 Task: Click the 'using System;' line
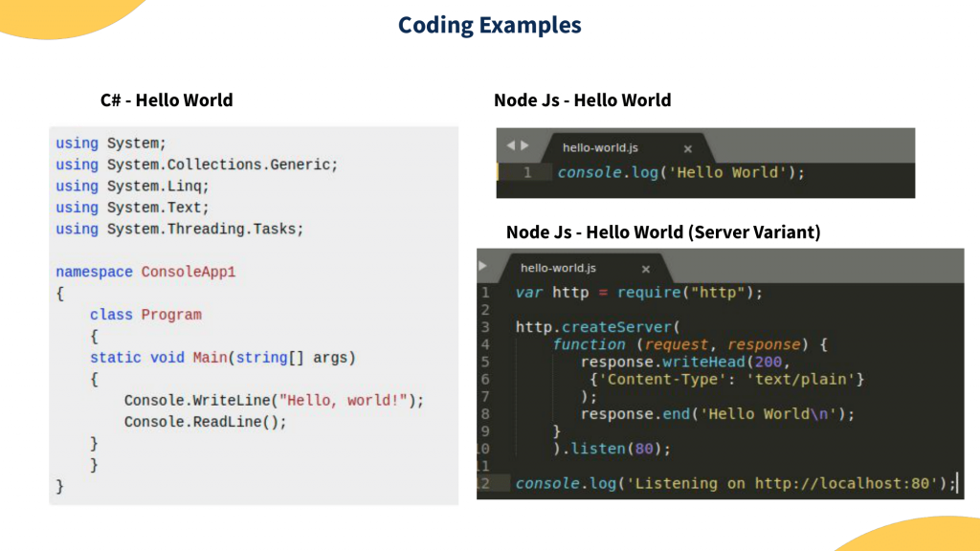pyautogui.click(x=111, y=143)
